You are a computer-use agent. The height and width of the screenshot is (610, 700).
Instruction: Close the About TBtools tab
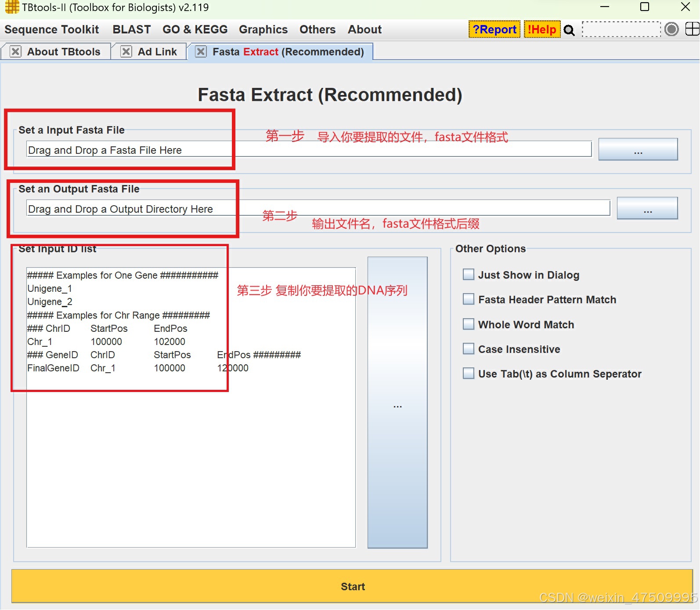15,52
